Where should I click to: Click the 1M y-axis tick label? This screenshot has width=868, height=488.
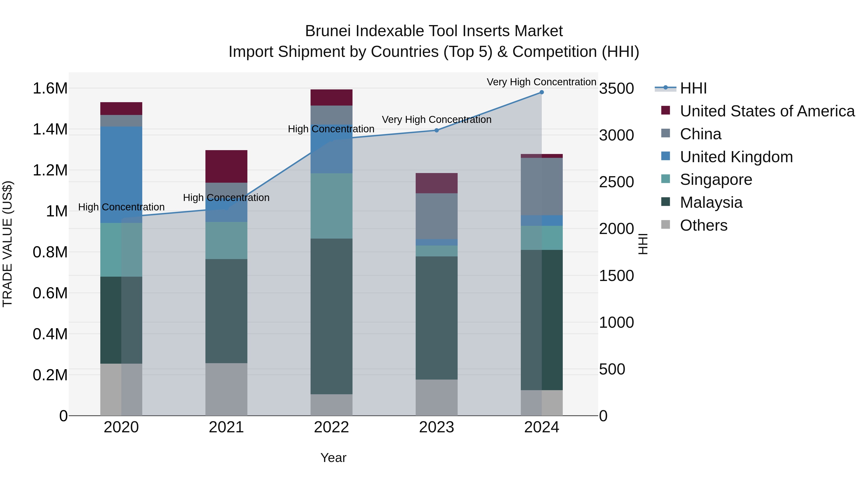[x=57, y=211]
